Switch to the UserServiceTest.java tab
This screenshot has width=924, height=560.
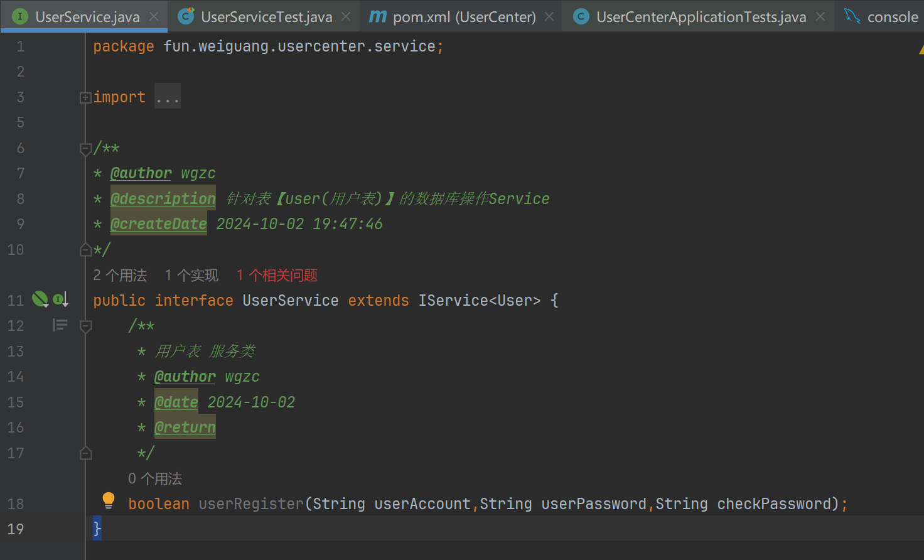pos(266,17)
